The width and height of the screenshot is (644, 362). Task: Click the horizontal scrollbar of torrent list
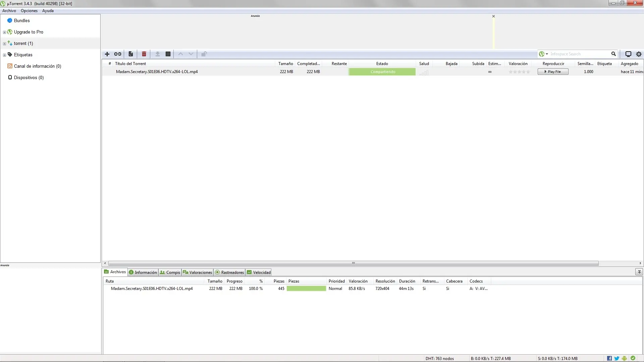click(353, 263)
